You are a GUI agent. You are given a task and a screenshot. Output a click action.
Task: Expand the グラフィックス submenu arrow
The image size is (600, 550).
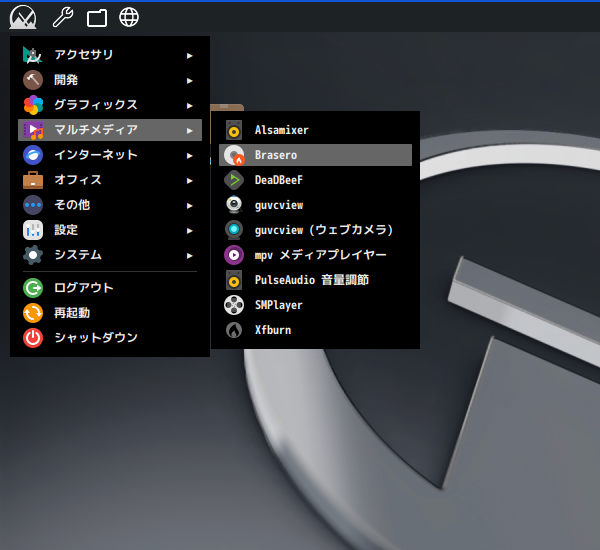point(190,105)
